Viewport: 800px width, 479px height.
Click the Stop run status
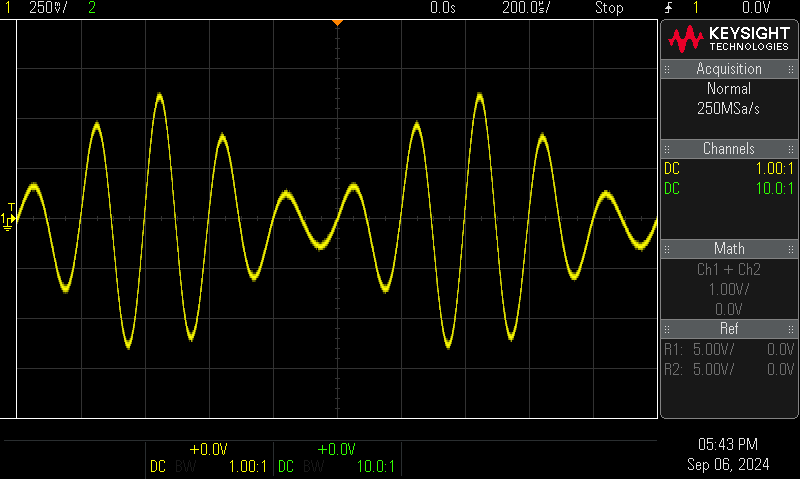coord(609,8)
